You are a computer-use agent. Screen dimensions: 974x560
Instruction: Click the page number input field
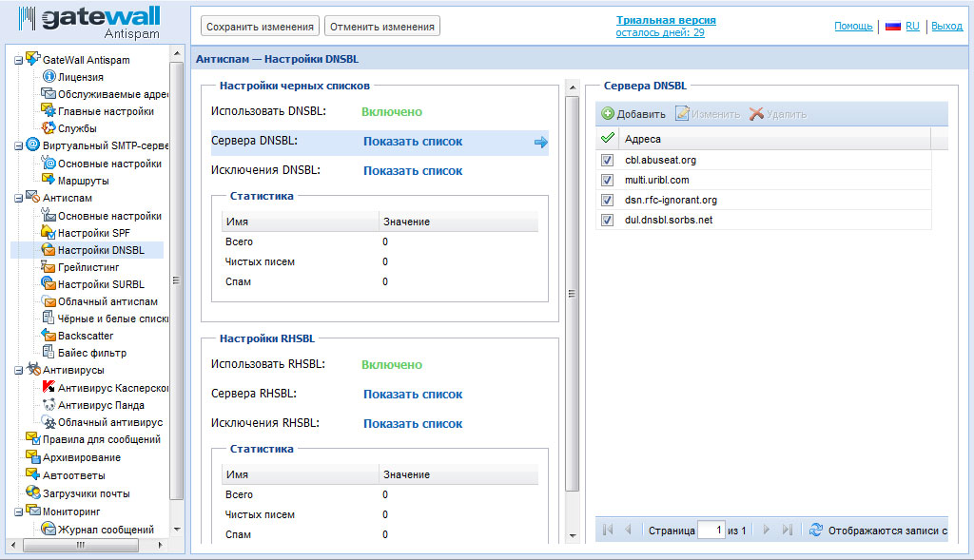(711, 531)
